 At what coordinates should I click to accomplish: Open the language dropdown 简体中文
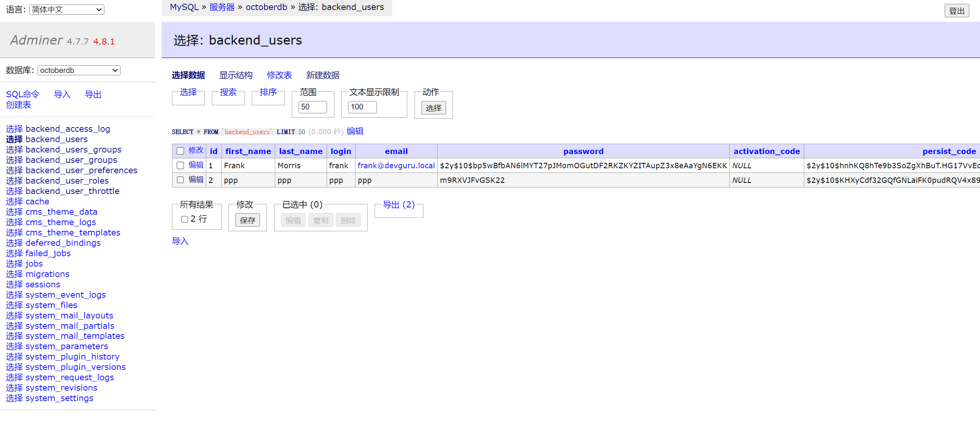click(67, 10)
